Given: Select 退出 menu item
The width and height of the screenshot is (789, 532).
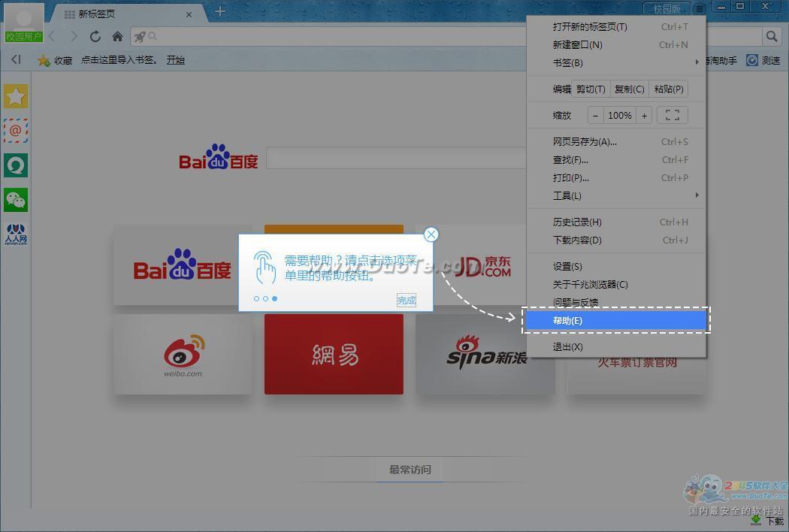Looking at the screenshot, I should tap(616, 347).
